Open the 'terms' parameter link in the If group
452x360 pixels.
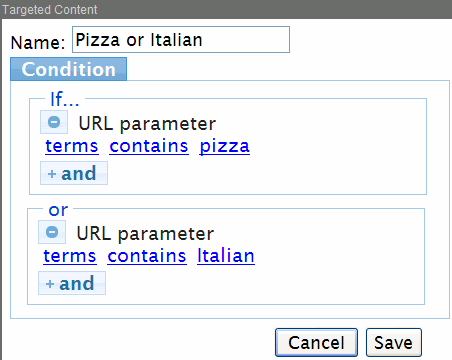72,146
